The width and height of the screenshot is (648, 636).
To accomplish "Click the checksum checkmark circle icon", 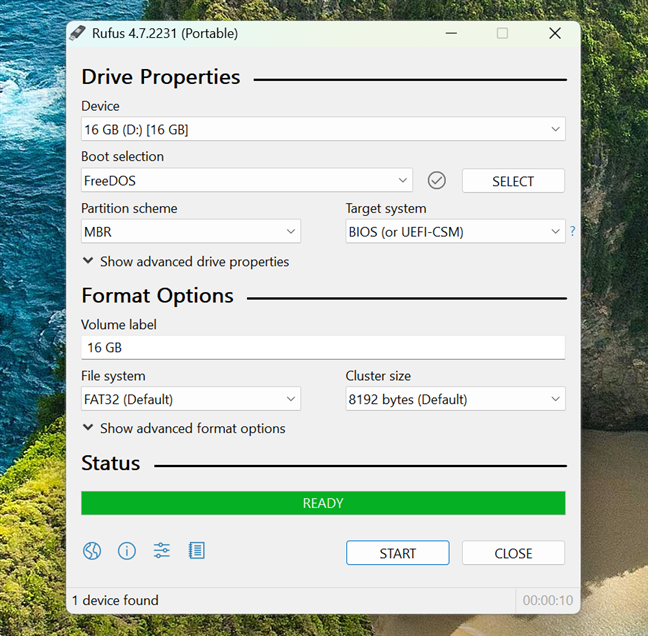I will [x=436, y=181].
